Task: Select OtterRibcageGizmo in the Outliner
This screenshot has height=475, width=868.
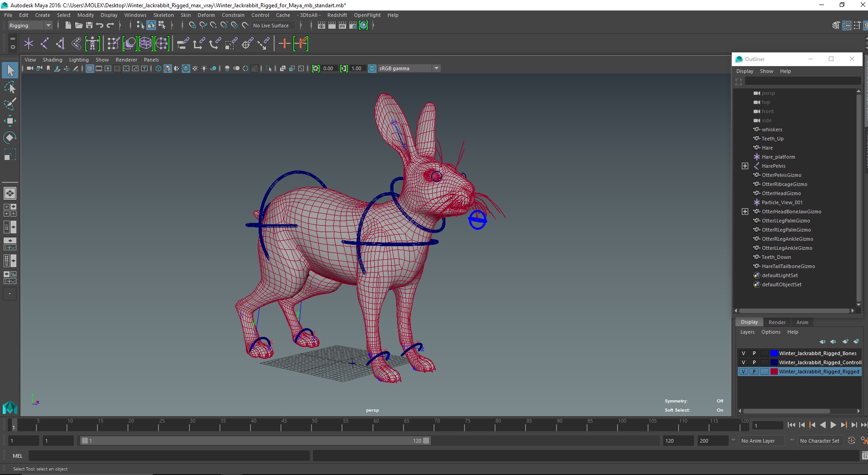Action: click(x=784, y=184)
